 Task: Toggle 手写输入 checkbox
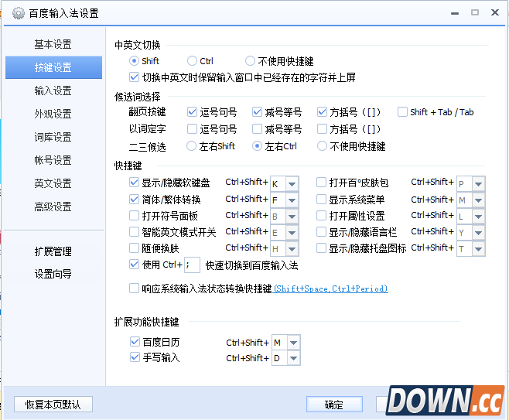(x=135, y=357)
